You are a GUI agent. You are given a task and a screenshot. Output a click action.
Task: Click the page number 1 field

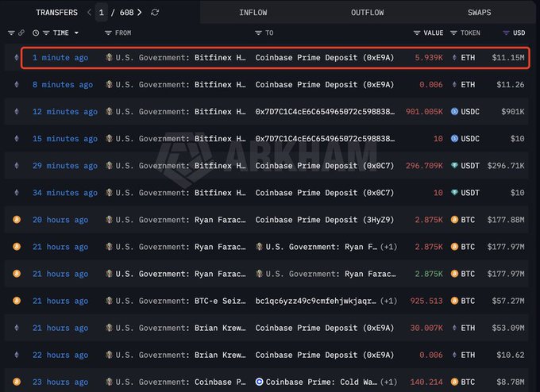coord(102,13)
